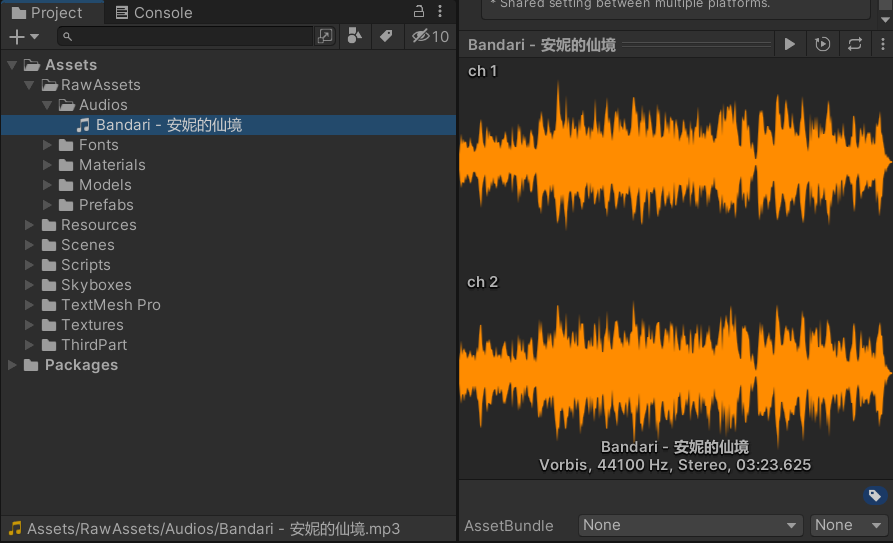Collapse the Audios folder arrow
The width and height of the screenshot is (893, 543).
click(48, 105)
